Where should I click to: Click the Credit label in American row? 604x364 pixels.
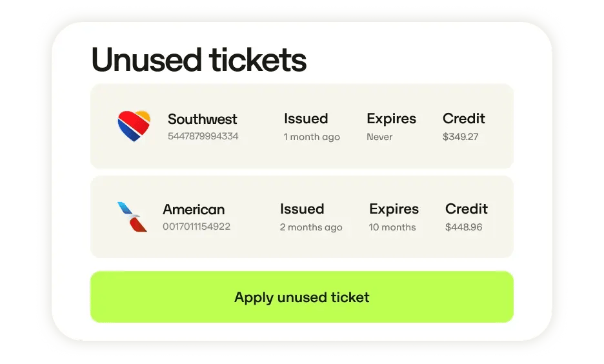click(x=466, y=209)
